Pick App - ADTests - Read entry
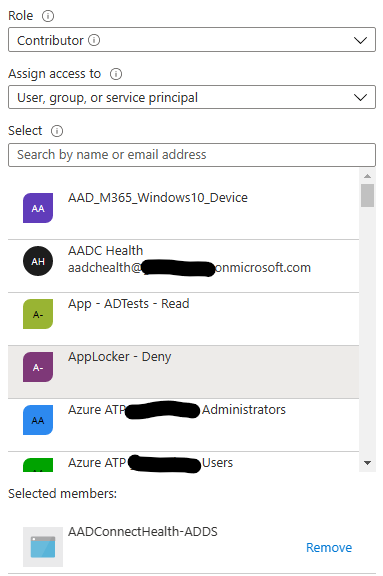This screenshot has width=383, height=576. (x=184, y=319)
